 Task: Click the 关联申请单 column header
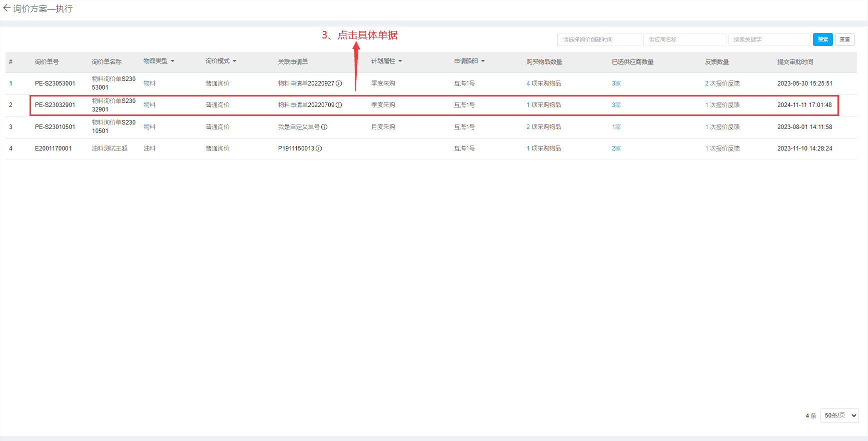[x=293, y=62]
